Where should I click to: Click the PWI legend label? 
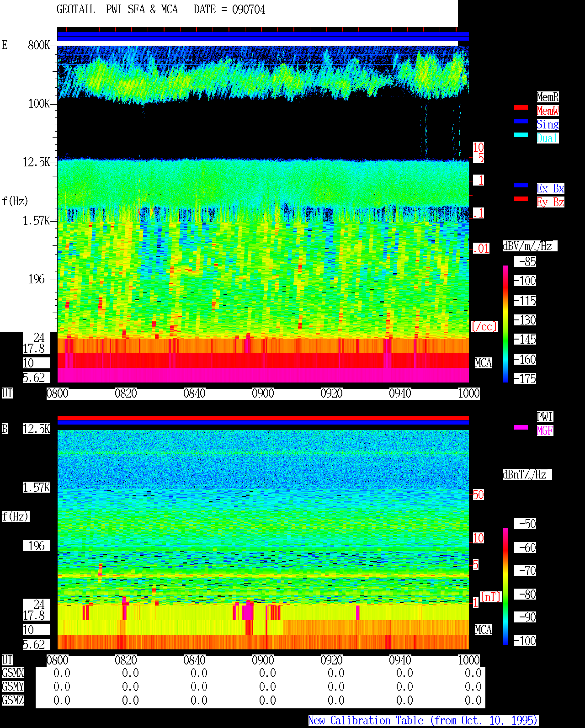(545, 417)
